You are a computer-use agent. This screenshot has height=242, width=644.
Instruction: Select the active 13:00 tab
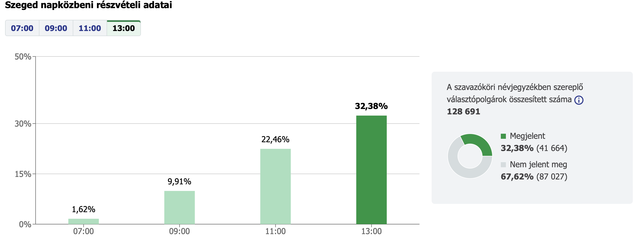[x=124, y=28]
